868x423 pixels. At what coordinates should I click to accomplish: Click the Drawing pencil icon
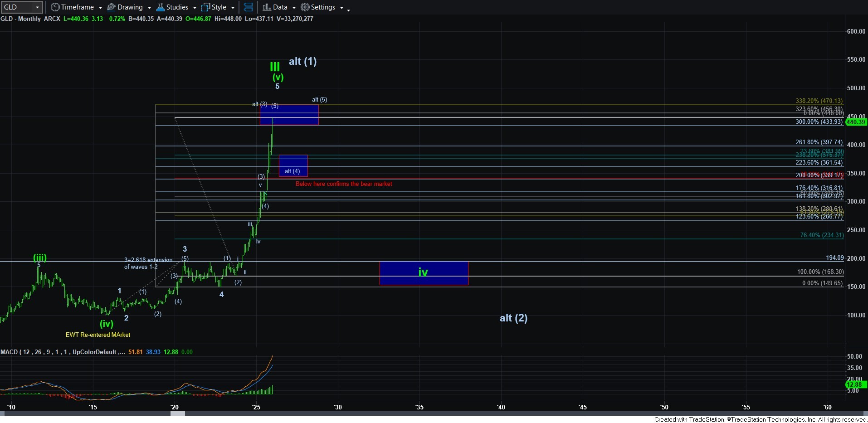click(x=111, y=7)
